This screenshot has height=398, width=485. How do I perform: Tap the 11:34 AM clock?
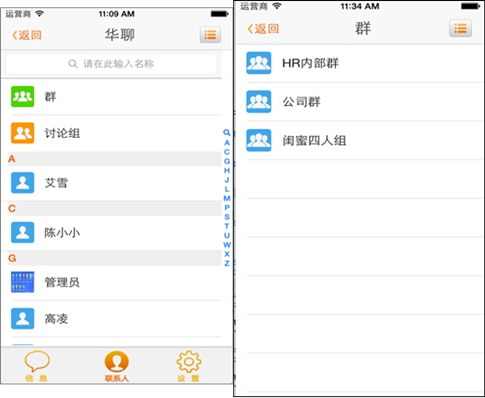point(360,6)
